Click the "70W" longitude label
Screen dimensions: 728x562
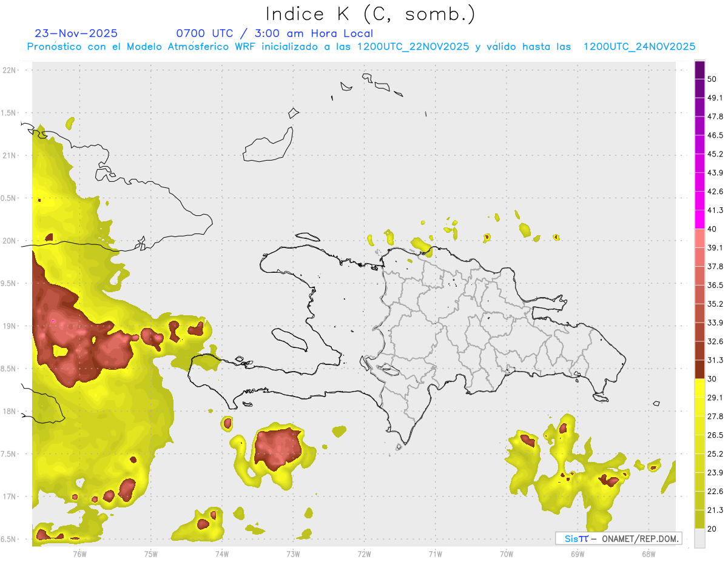point(507,554)
